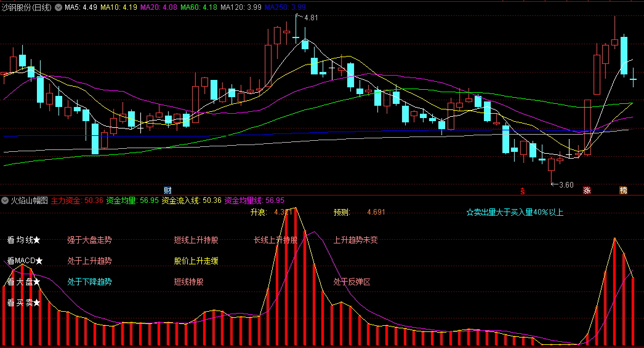Click the 处于反弹区 text

click(x=352, y=282)
